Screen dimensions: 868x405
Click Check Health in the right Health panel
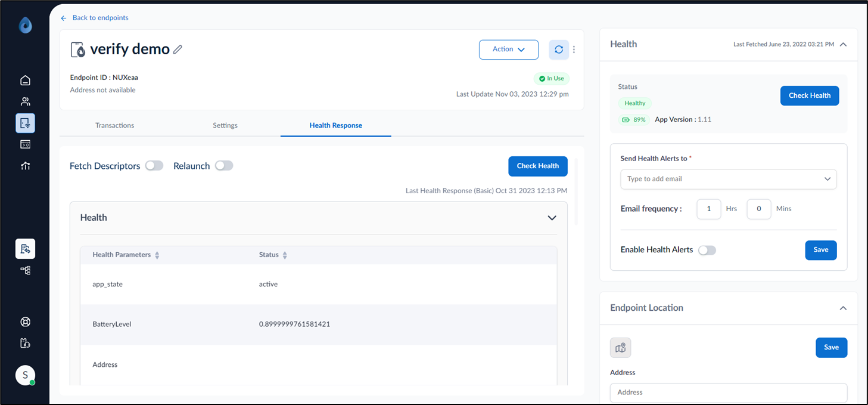coord(810,95)
